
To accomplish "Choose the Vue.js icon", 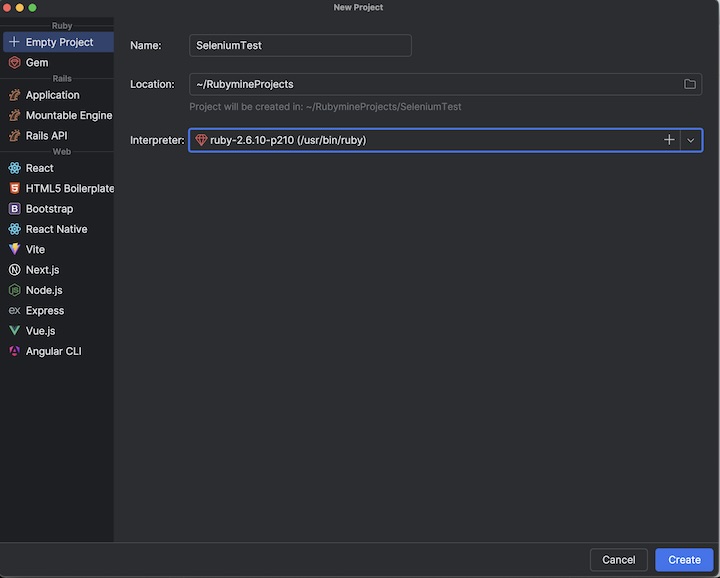I will click(14, 330).
